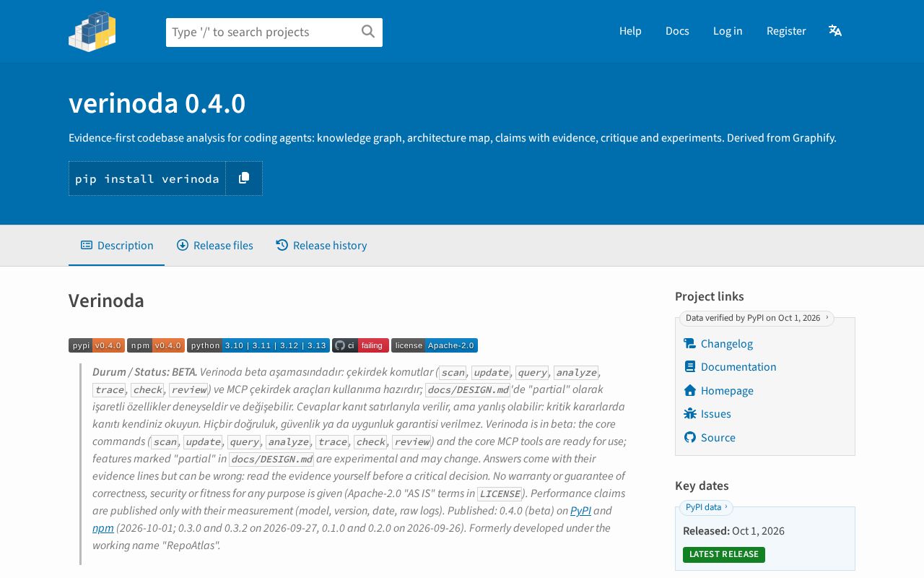Open the Release history tab
Viewport: 924px width, 578px height.
pos(321,246)
